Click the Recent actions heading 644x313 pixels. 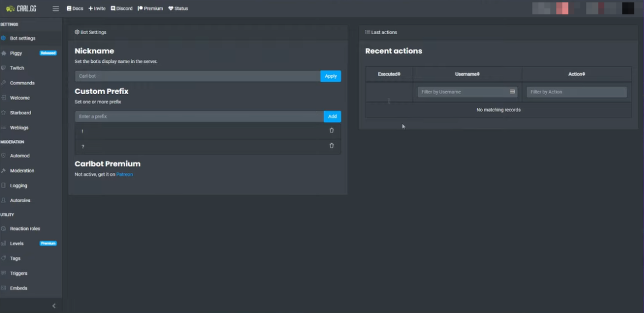point(394,51)
